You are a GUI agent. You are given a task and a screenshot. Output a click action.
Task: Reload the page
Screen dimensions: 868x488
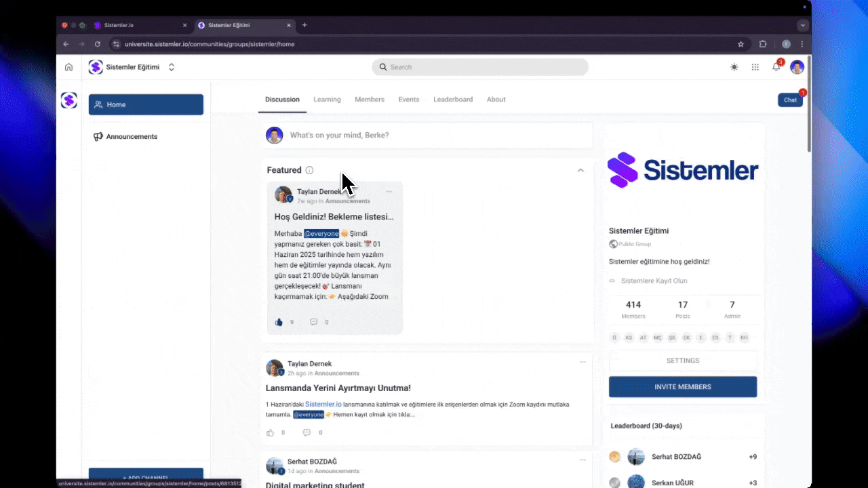(x=98, y=44)
